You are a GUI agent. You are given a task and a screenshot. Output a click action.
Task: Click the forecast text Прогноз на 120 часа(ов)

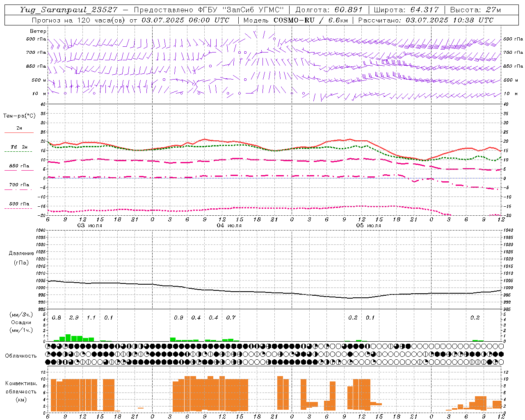(x=79, y=20)
